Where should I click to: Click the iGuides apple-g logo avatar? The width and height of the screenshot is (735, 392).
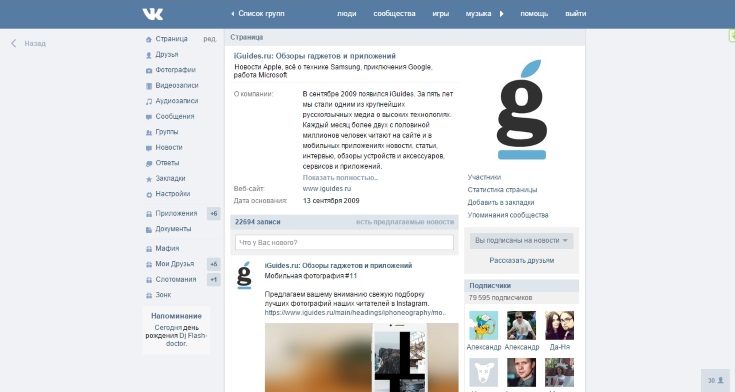coord(521,109)
